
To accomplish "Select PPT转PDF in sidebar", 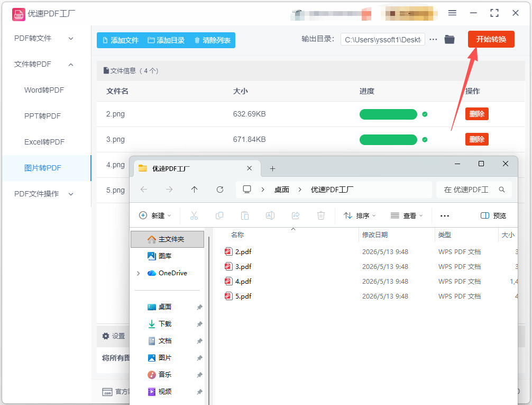I will tap(42, 116).
